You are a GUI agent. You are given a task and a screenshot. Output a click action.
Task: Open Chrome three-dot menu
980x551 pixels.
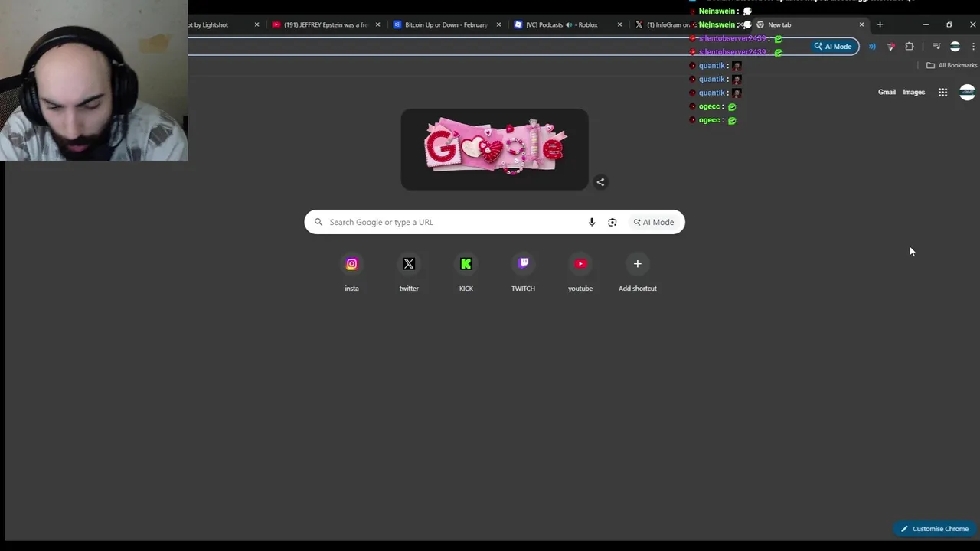(x=973, y=47)
